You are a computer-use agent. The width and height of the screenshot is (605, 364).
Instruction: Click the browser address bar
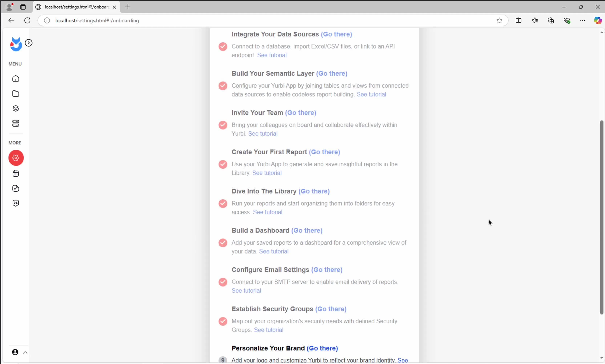point(270,21)
